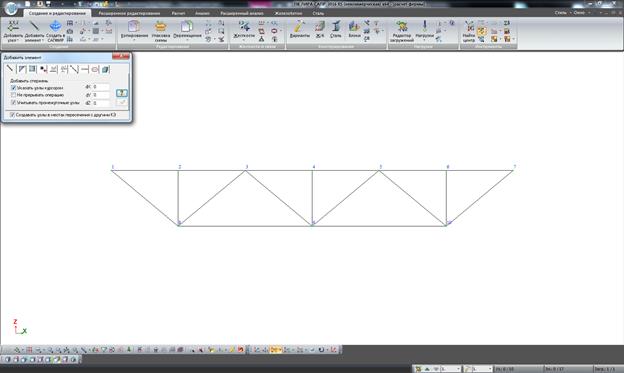Switch to the Расчет ribbon tab
Screen dimensions: 624x373
pyautogui.click(x=178, y=13)
